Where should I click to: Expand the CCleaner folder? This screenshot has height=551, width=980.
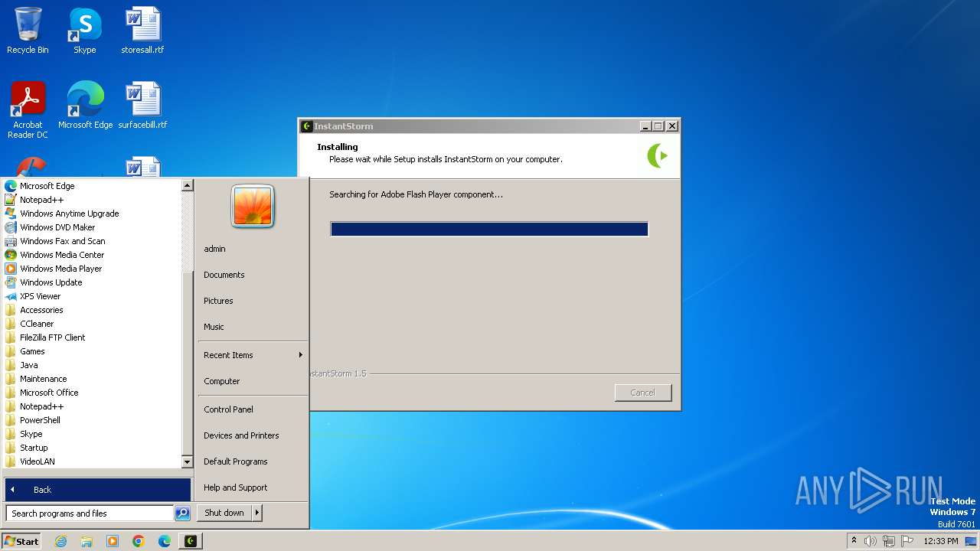click(x=92, y=324)
